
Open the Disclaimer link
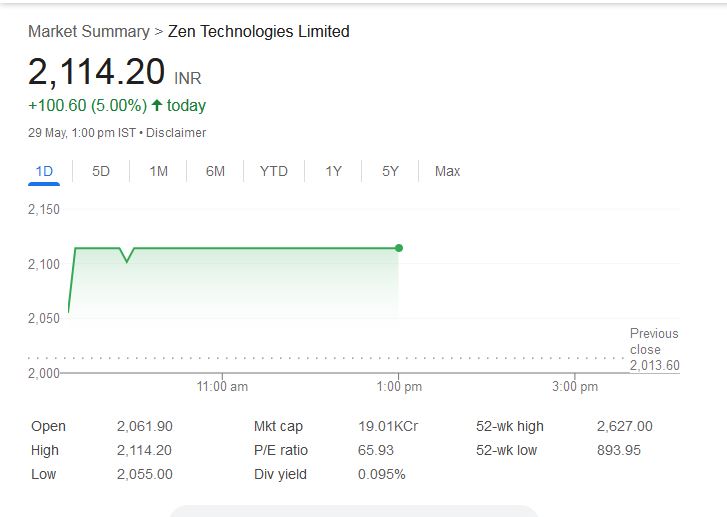point(176,132)
